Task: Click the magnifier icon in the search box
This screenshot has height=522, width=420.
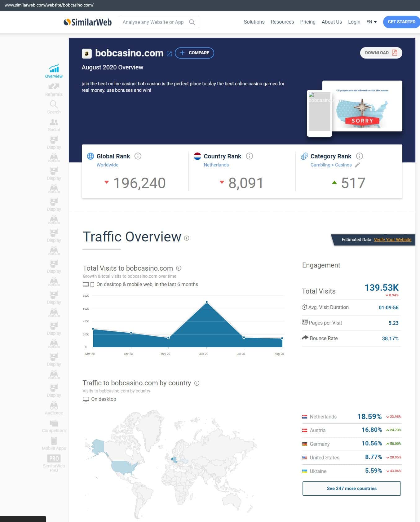Action: [x=192, y=22]
